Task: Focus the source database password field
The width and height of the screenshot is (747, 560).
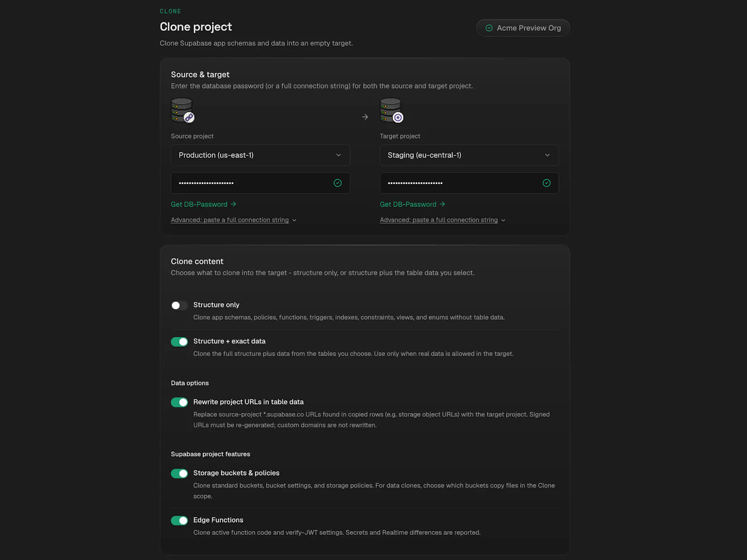Action: click(261, 183)
